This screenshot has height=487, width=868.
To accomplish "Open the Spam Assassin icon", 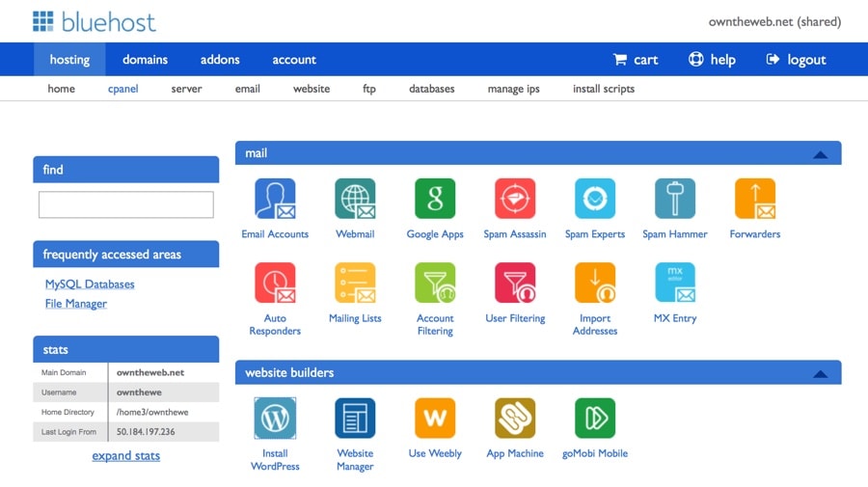I will click(x=515, y=199).
